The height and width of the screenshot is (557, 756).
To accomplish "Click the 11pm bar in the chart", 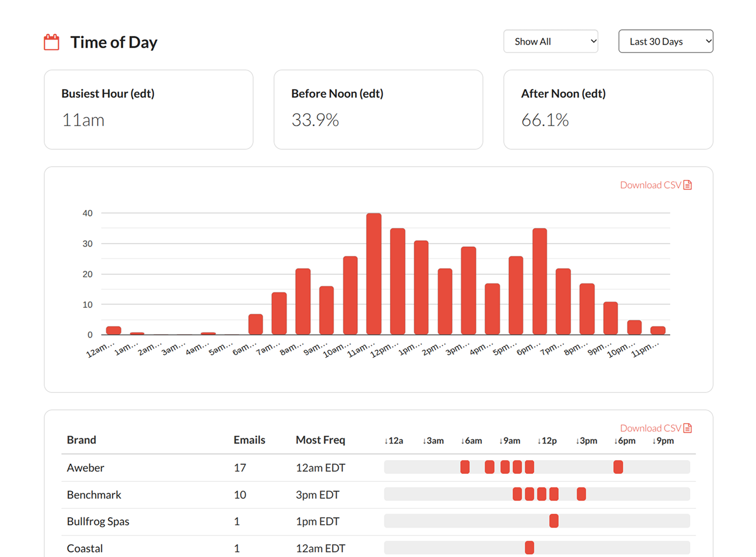I will coord(658,330).
